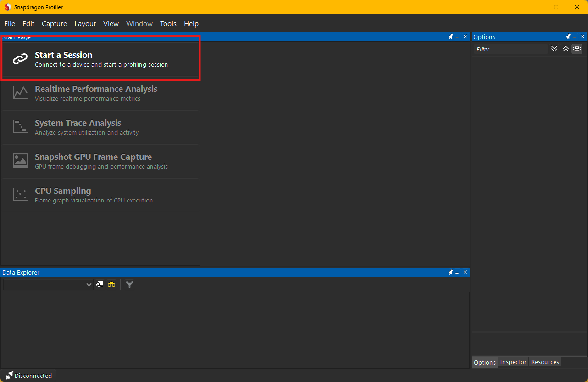Click the chain-link icon beside Start a Session
Image resolution: width=588 pixels, height=382 pixels.
click(x=20, y=59)
